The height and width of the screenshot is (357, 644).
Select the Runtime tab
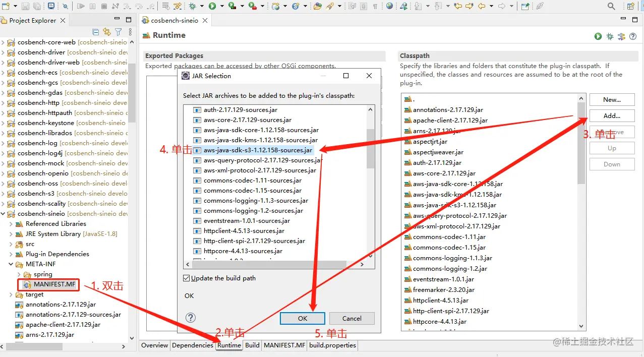229,345
